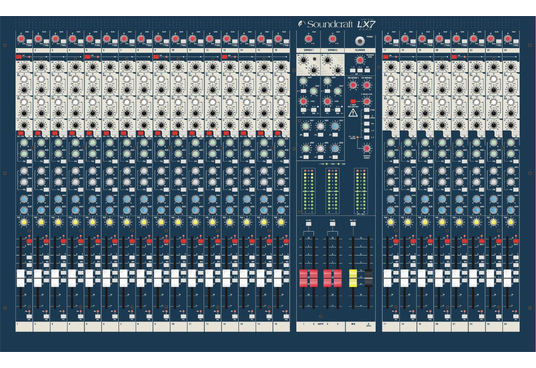
Task: Turn the upper green aux master knob
Action: click(x=306, y=126)
